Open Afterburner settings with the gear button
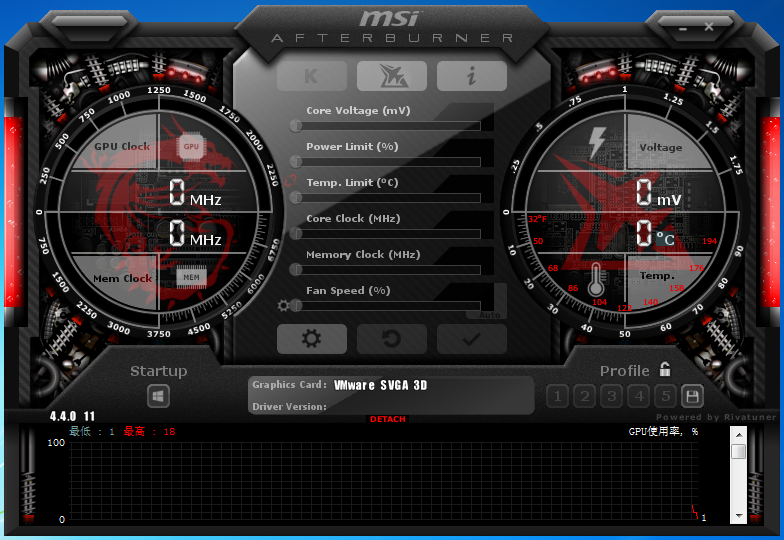Viewport: 784px width, 540px height. pos(312,339)
